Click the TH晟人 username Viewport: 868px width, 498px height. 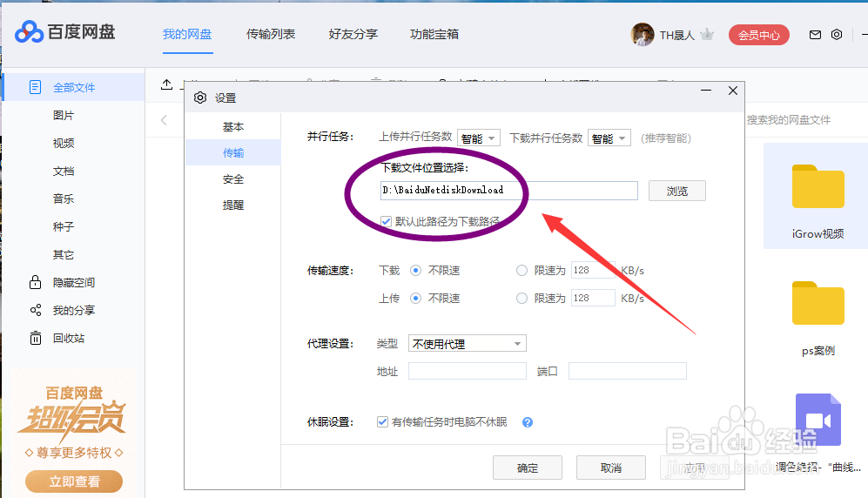677,35
